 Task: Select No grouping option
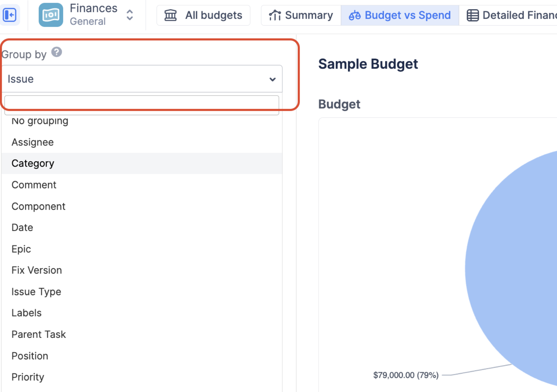click(x=40, y=121)
